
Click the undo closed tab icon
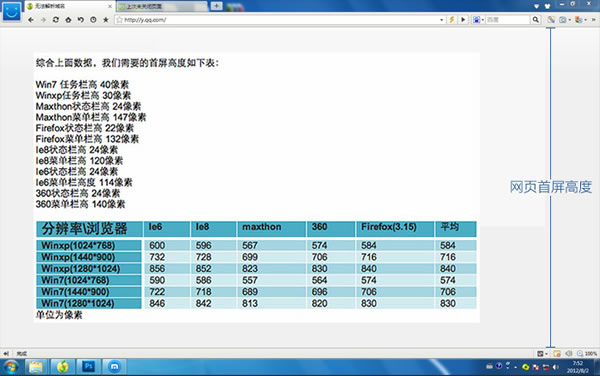click(81, 20)
